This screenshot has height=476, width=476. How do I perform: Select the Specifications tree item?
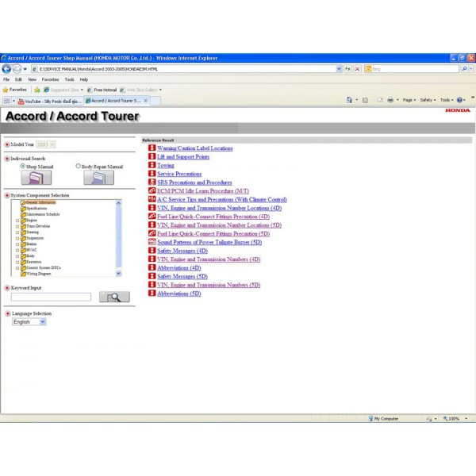tap(36, 208)
